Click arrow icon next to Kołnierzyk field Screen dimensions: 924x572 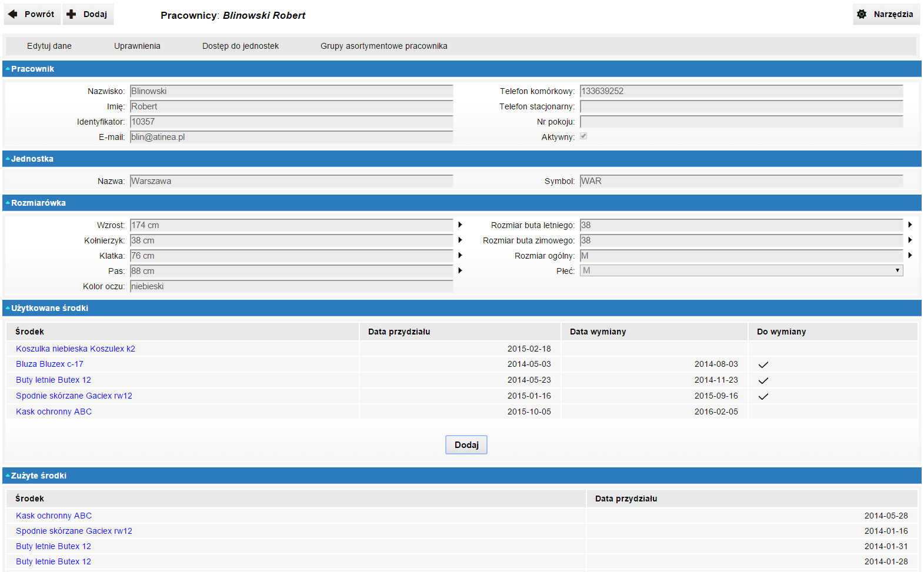coord(460,240)
